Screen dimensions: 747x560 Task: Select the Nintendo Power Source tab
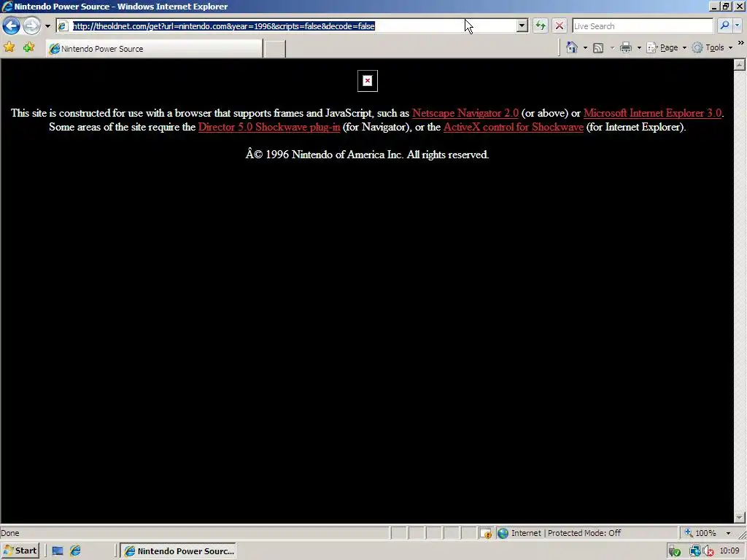point(155,49)
